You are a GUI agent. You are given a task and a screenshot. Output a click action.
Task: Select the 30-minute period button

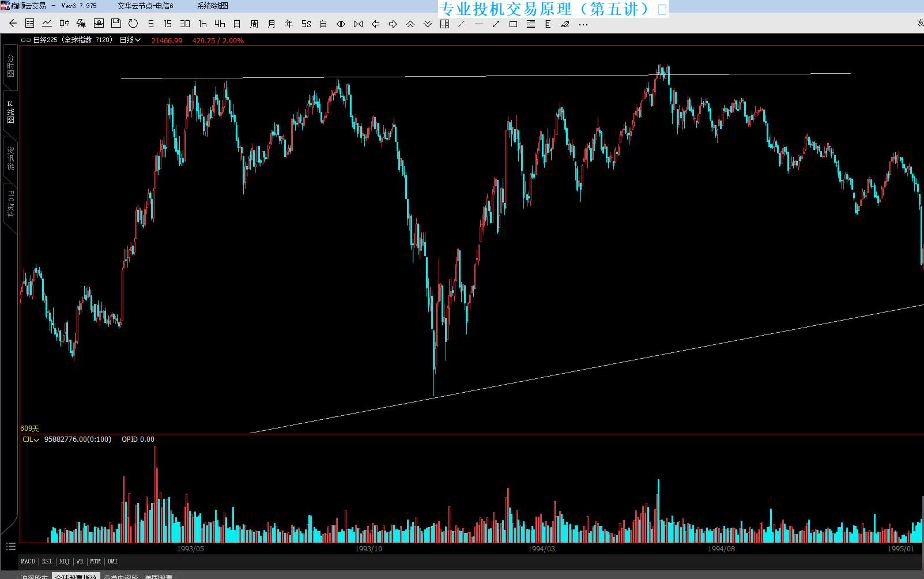(185, 24)
